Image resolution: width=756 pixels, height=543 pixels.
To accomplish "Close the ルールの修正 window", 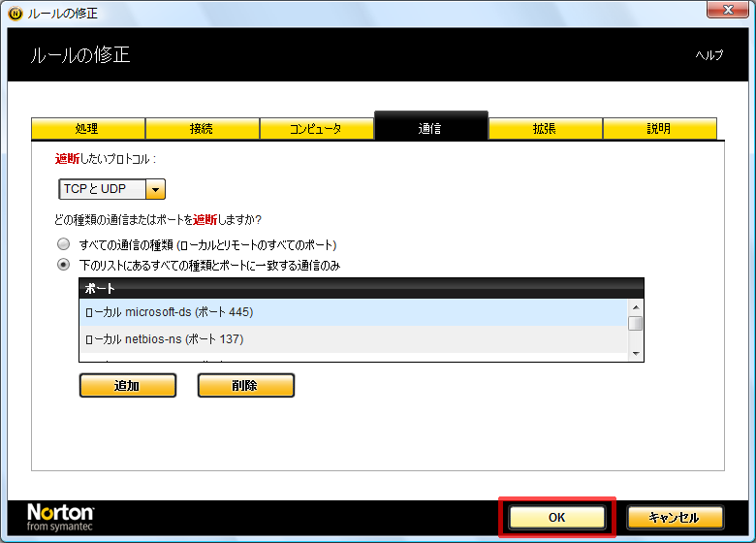I will (725, 12).
